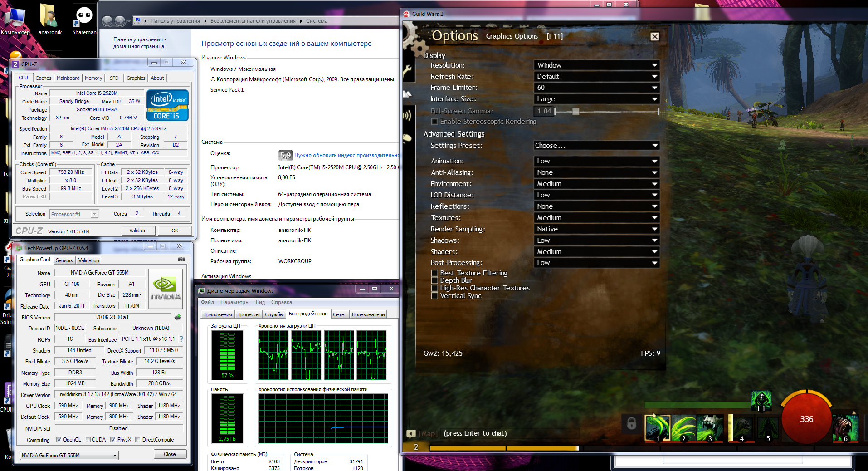The height and width of the screenshot is (471, 868).
Task: Save BIOS using GPU-Z chip icon
Action: click(178, 317)
